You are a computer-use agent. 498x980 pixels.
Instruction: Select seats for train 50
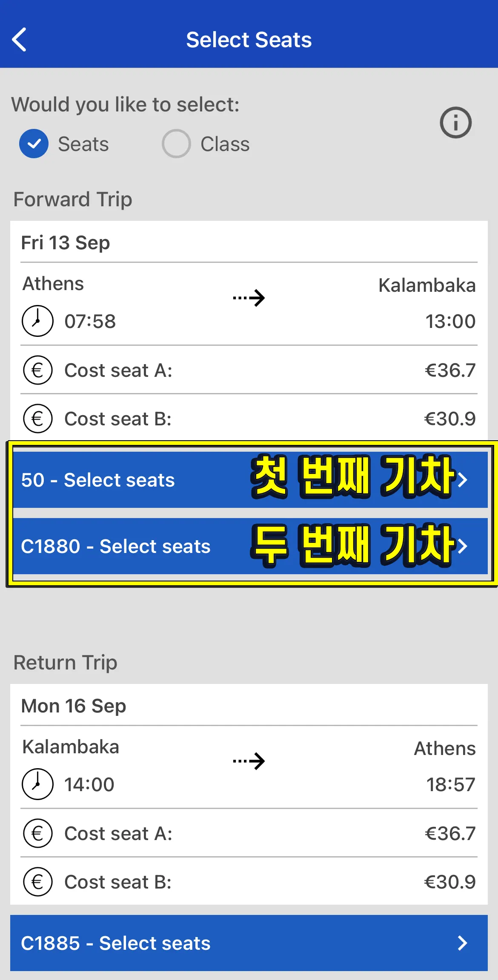coord(98,480)
